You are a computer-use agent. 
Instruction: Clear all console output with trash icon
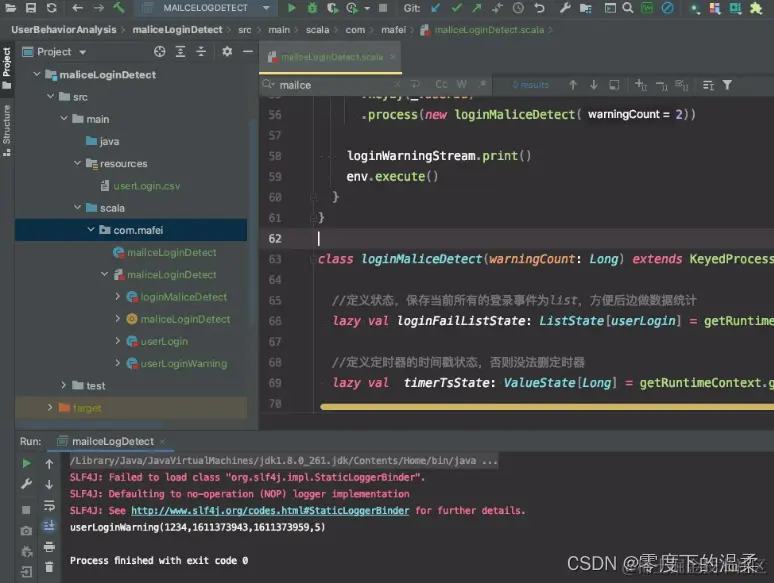pyautogui.click(x=49, y=567)
